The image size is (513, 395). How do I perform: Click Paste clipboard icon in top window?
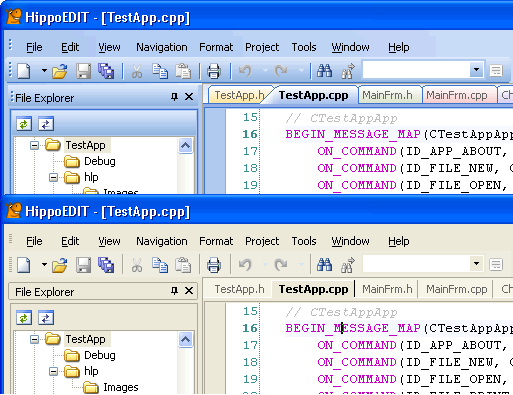pos(183,71)
